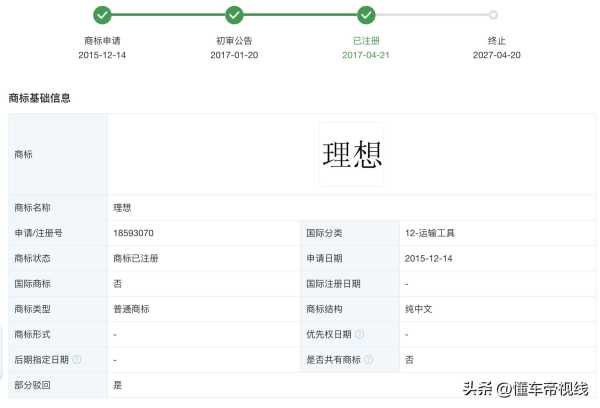Click the 国际注册日期 label cell
600x408 pixels.
pyautogui.click(x=350, y=284)
